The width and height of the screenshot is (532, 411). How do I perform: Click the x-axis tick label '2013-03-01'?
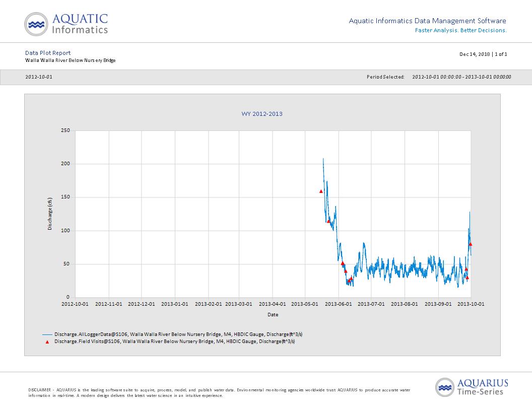239,304
